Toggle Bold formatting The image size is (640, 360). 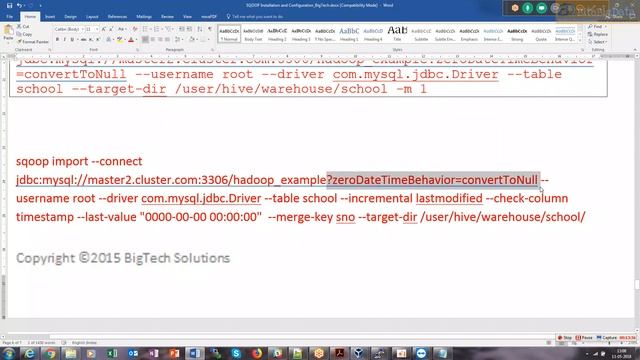pos(57,40)
